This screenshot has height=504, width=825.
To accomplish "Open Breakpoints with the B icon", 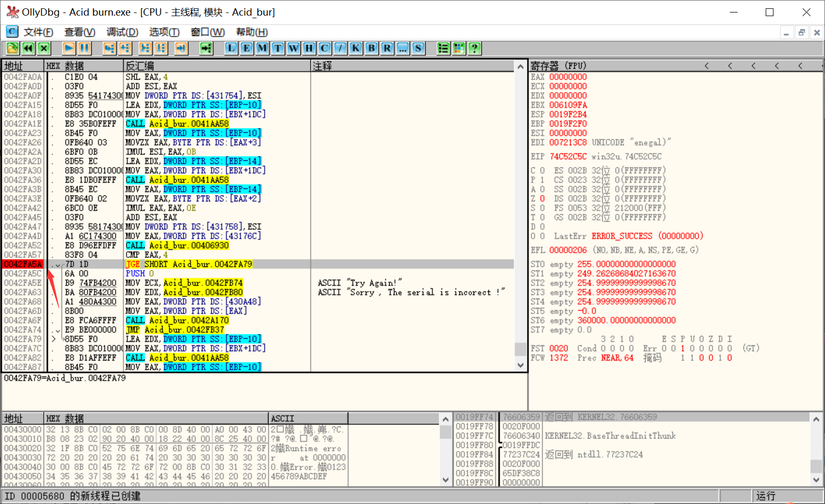I will pyautogui.click(x=371, y=48).
